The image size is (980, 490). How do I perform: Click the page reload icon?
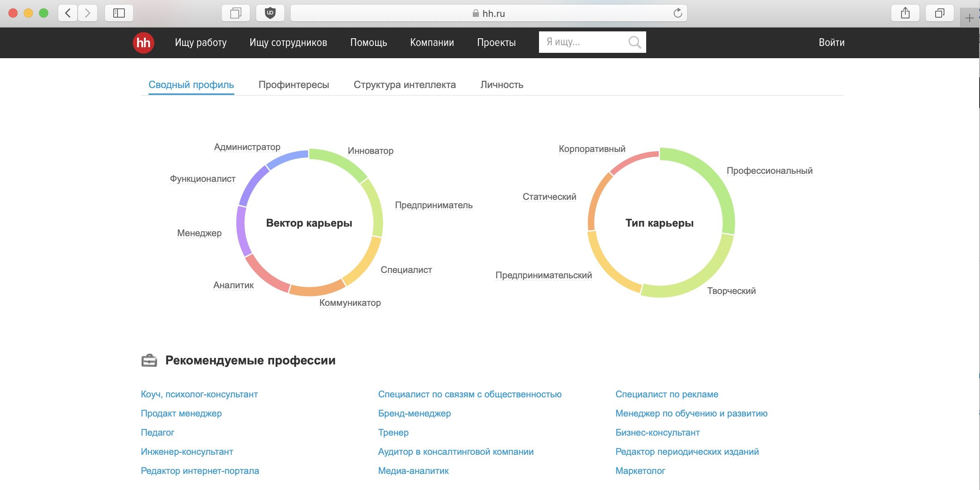click(x=678, y=13)
